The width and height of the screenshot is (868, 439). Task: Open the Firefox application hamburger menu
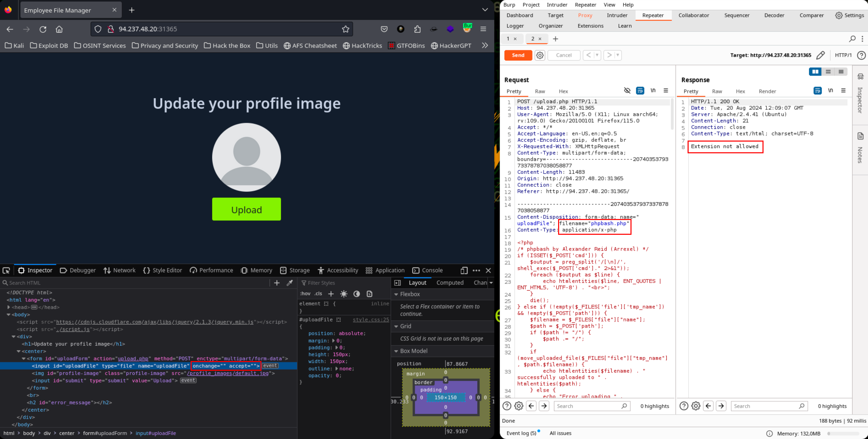coord(483,29)
